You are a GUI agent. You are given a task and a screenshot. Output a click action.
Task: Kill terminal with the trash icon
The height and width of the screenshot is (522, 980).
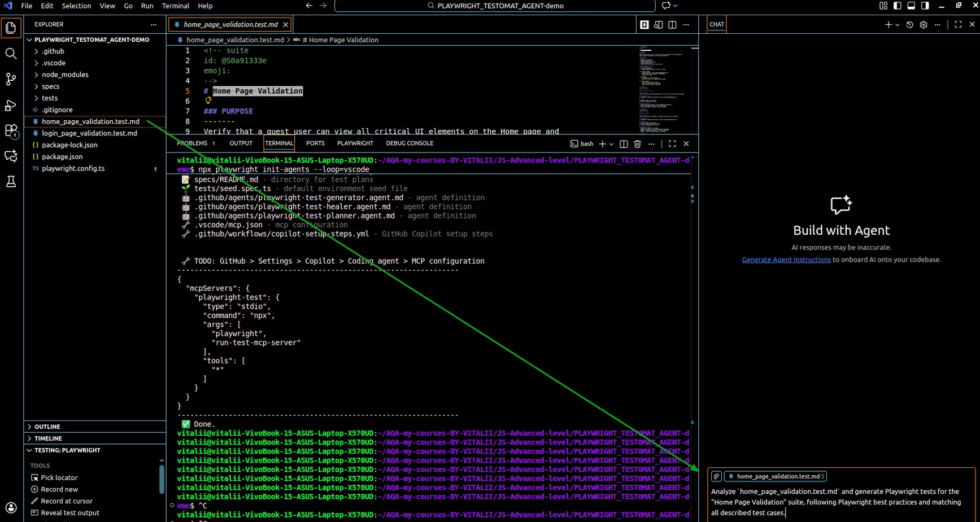[x=637, y=144]
